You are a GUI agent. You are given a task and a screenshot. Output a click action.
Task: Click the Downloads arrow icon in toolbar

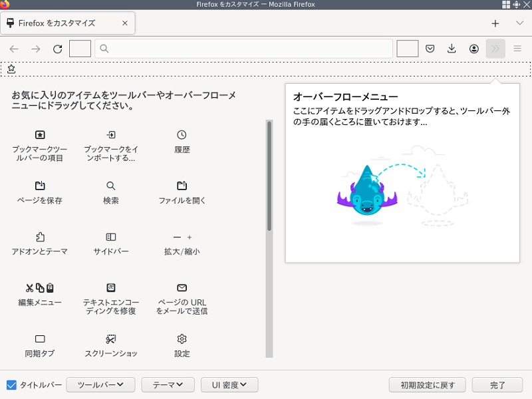pyautogui.click(x=452, y=49)
